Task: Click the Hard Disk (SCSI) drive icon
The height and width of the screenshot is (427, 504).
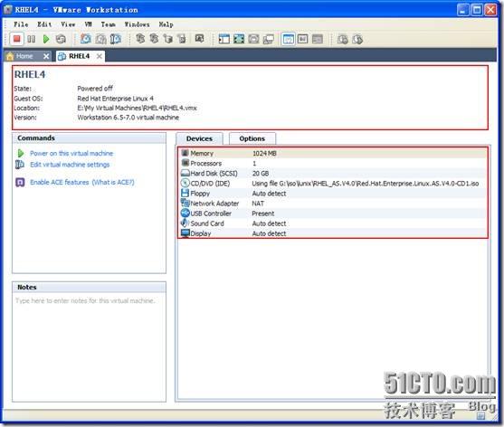Action: click(x=185, y=173)
